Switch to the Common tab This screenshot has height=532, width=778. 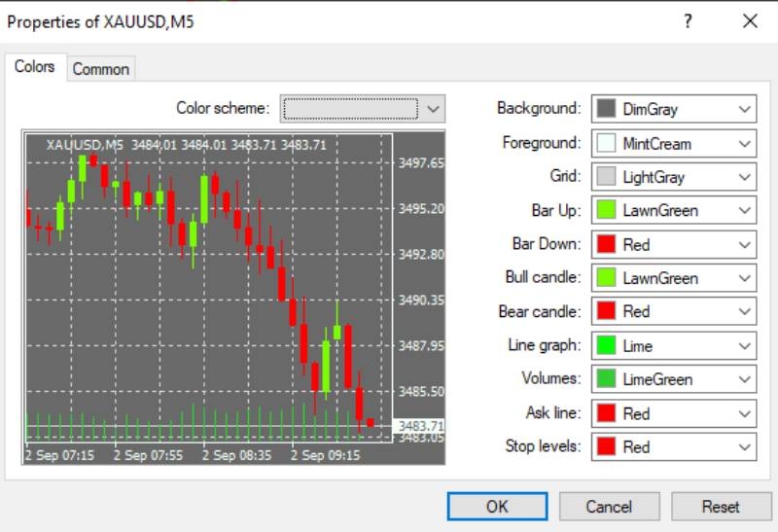(101, 69)
